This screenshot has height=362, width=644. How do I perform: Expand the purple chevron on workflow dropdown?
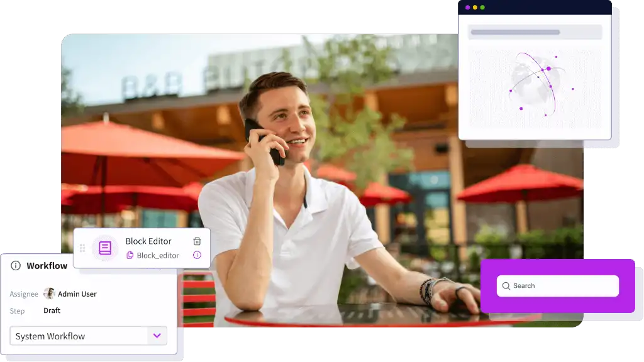coord(157,336)
